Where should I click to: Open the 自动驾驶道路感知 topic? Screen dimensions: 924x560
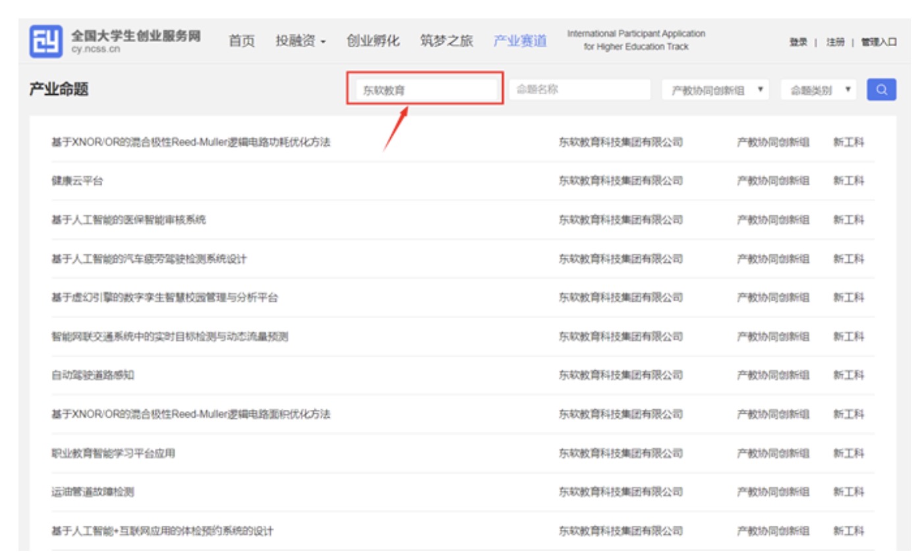point(93,375)
